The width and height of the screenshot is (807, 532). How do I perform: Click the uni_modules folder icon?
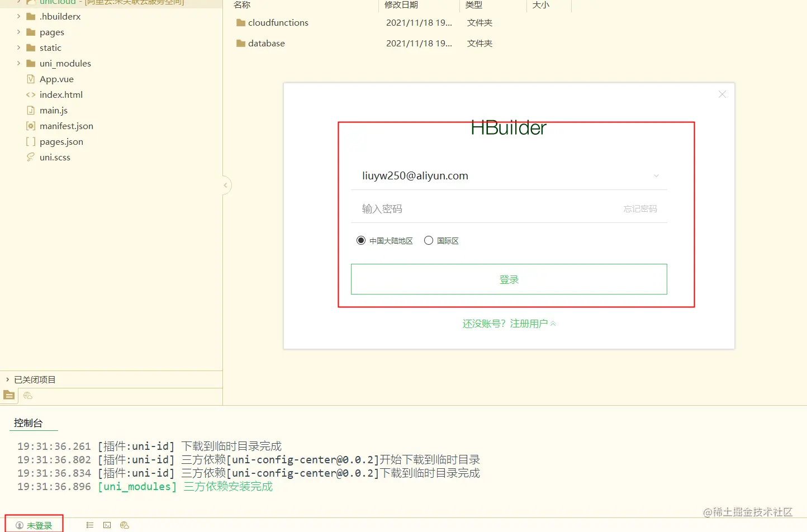pos(31,64)
